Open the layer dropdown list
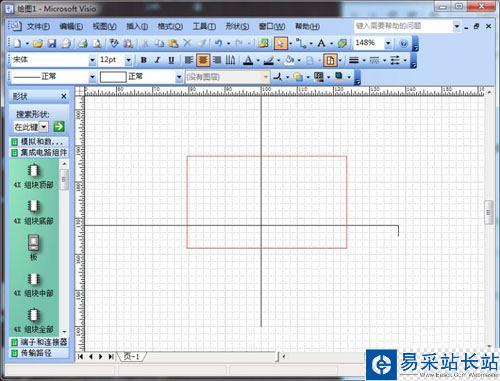 266,77
